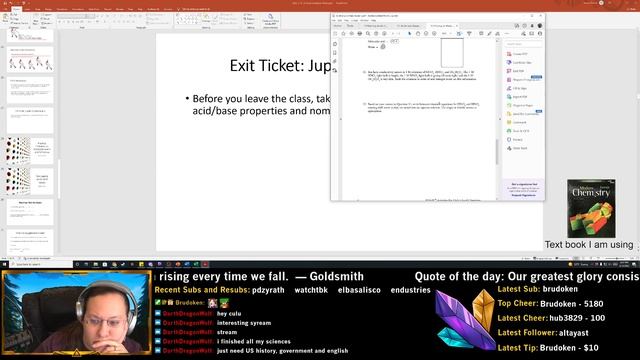Viewport: 640px width, 360px height.
Task: Click Exit Ticket slide title text
Action: [x=280, y=65]
